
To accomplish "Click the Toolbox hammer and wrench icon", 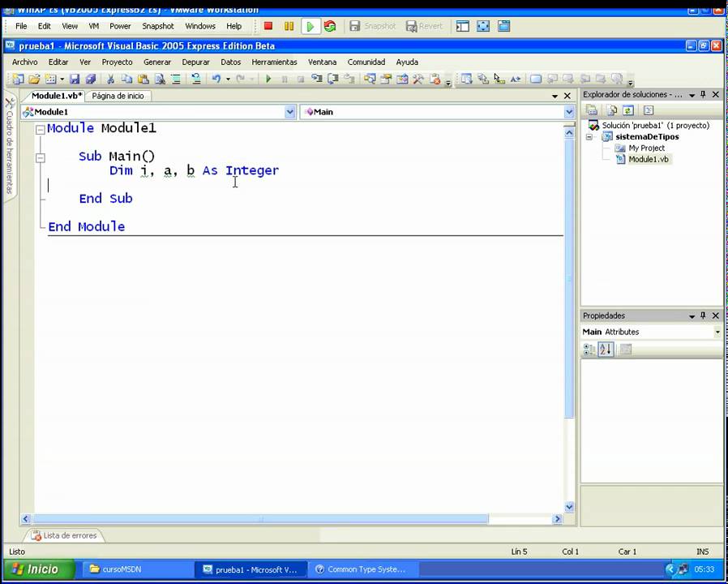I will (418, 79).
